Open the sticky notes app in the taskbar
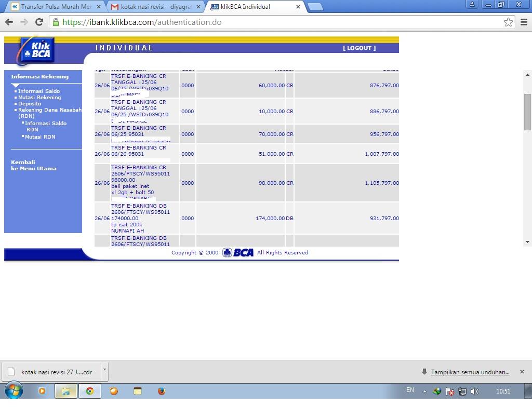Viewport: 532px width, 420px height. tap(137, 391)
